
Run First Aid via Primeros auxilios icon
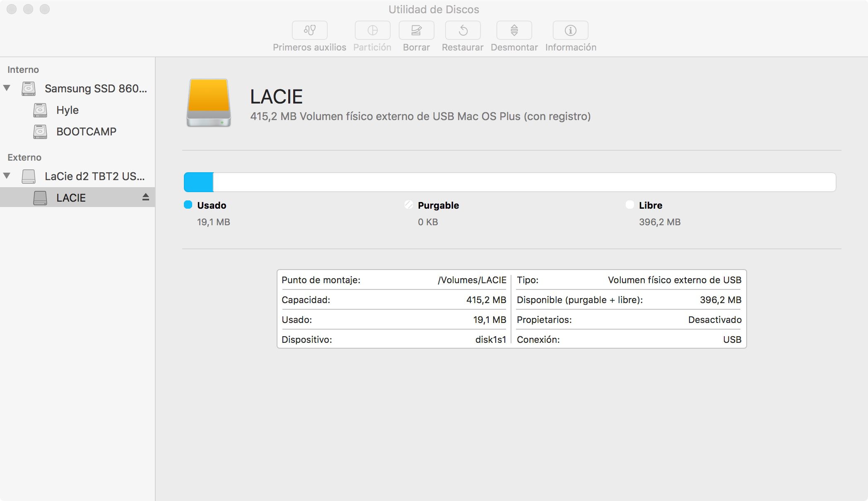pyautogui.click(x=310, y=30)
